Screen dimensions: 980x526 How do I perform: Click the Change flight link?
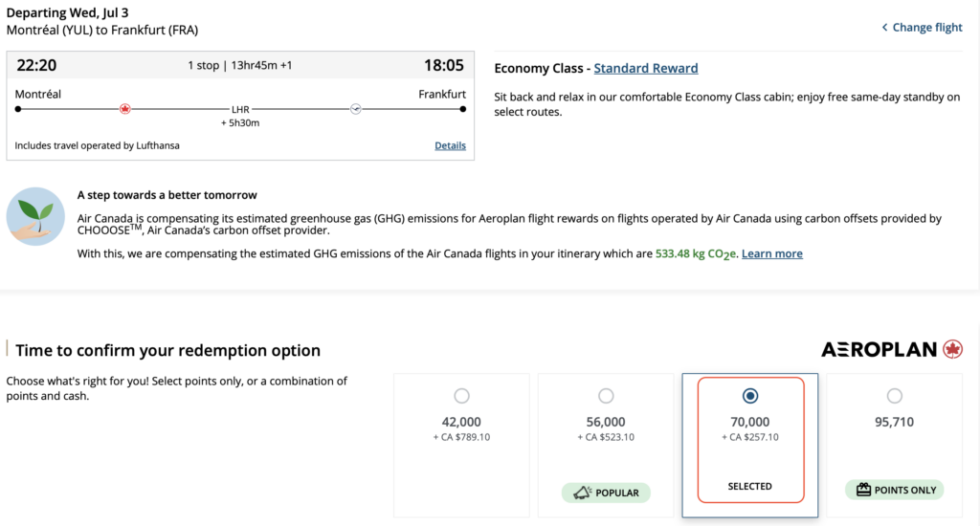(927, 28)
